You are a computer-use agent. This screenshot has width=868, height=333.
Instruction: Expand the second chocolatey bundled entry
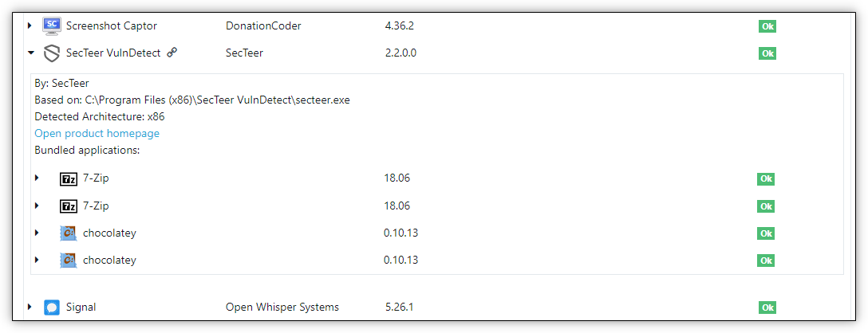click(x=37, y=260)
